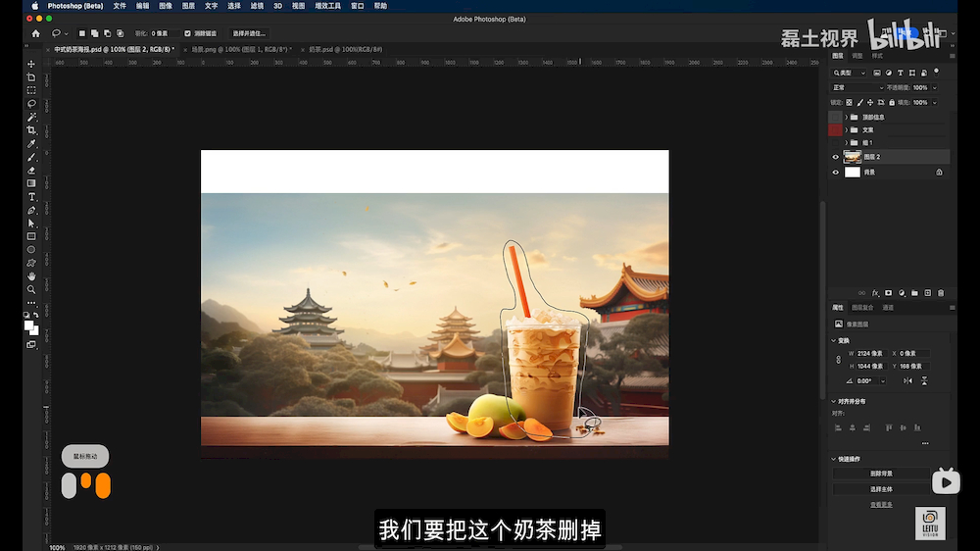Click the 选择主体 quick action button
Viewport: 980px width, 551px height.
(x=881, y=489)
